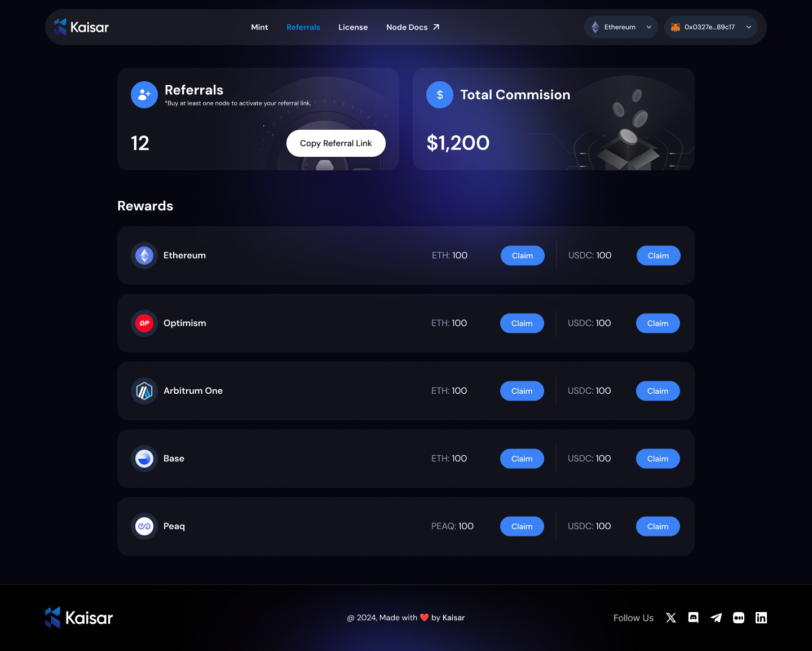
Task: Claim PEAQ token rewards
Action: (522, 526)
